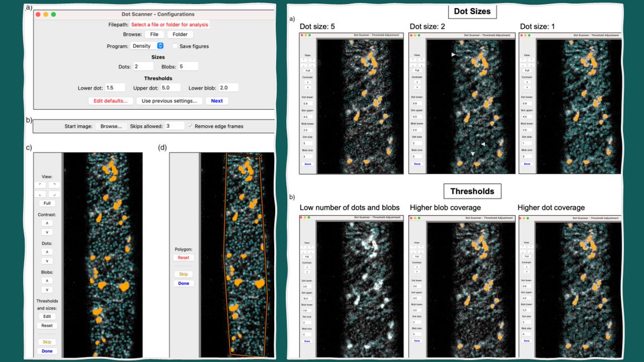Click blue Done button in panel c
Image resolution: width=644 pixels, height=362 pixels.
click(x=47, y=351)
